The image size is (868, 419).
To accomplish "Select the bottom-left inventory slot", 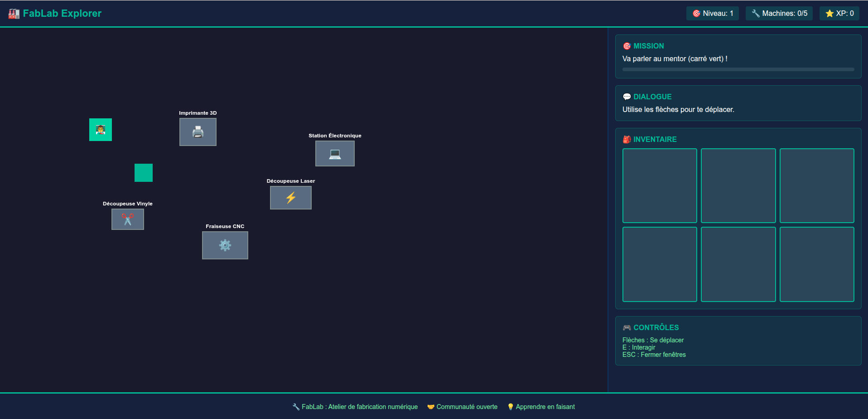I will pos(660,264).
